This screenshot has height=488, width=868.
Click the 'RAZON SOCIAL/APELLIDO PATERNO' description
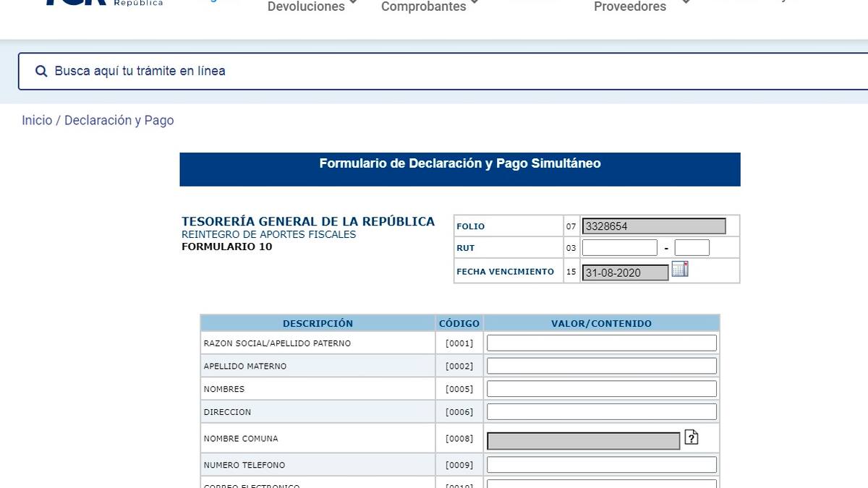(318, 343)
